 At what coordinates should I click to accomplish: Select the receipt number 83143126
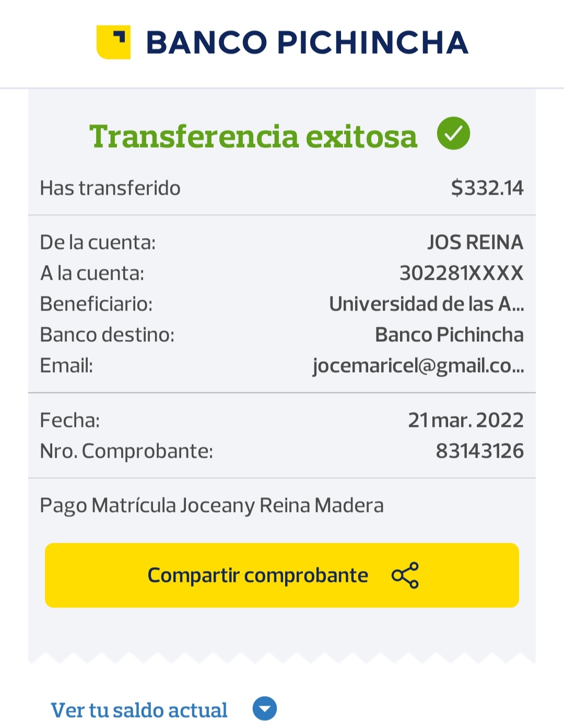coord(479,451)
